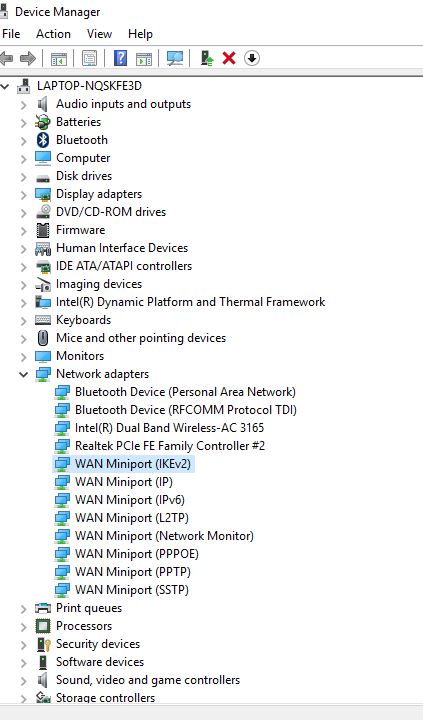Click the Properties toolbar icon
Screen dimensions: 423x720
click(x=89, y=58)
